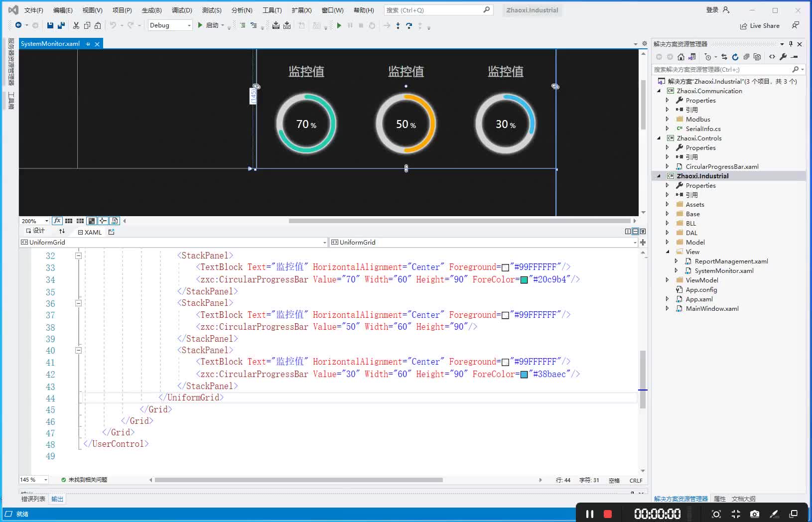Switch to horizontal split view
This screenshot has width=812, height=522.
[635, 232]
